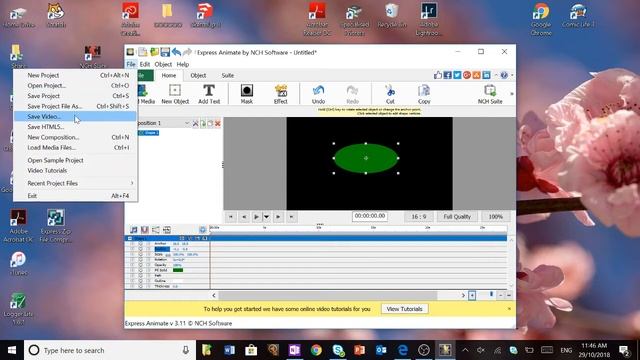
Task: Click the Undo button in the ribbon
Action: tap(318, 94)
